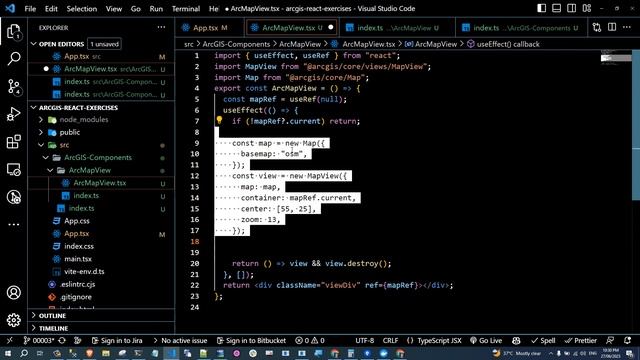This screenshot has height=360, width=640.
Task: Click the remote window icon in status bar
Action: [9, 340]
